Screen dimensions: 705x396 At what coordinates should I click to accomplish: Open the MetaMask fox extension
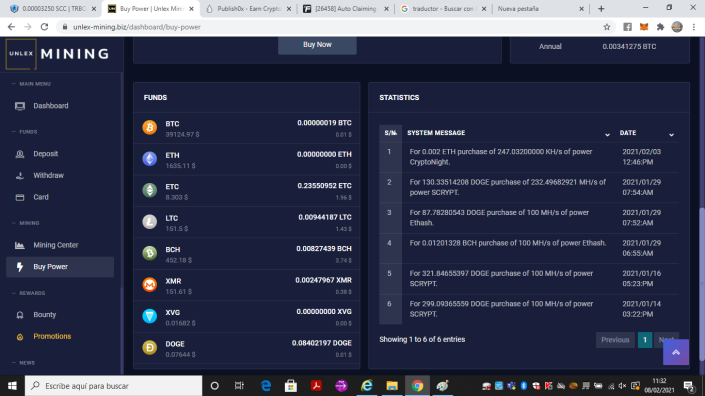pos(644,27)
